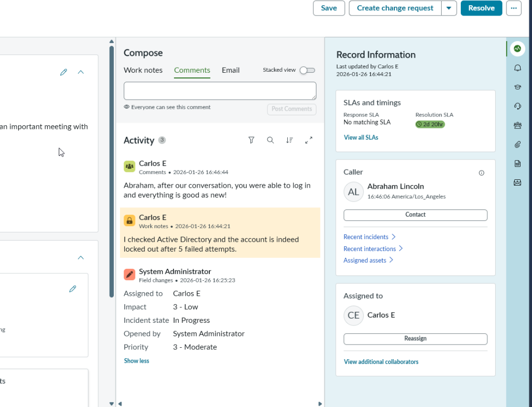Open the notifications bell in the sidebar
Image resolution: width=532 pixels, height=407 pixels.
[x=517, y=68]
